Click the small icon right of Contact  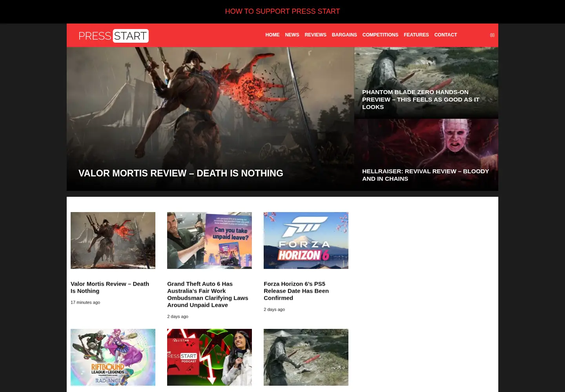pyautogui.click(x=492, y=35)
